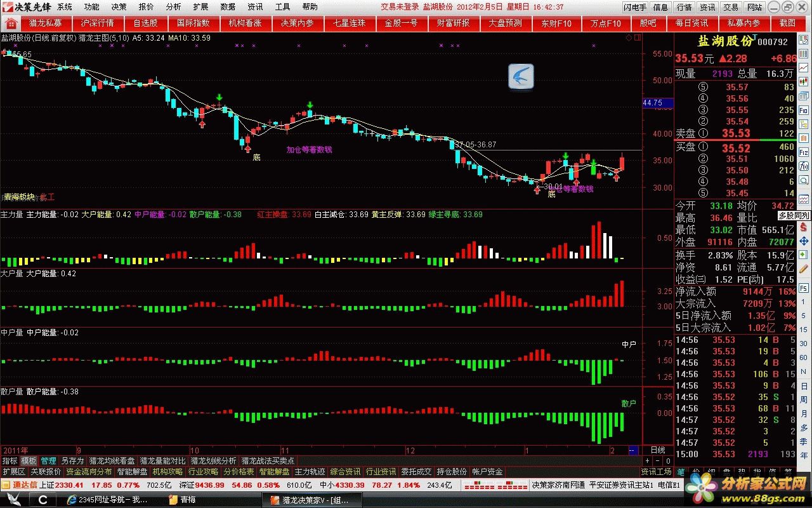Viewport: 812px width, 508px height.
Task: Switch chart to 60-minute period
Action: click(804, 357)
